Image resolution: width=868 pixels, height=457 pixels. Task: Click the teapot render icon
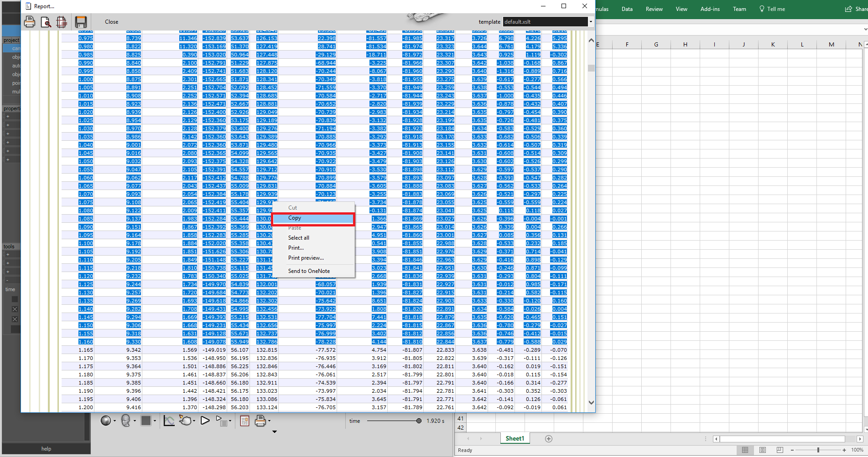(185, 421)
